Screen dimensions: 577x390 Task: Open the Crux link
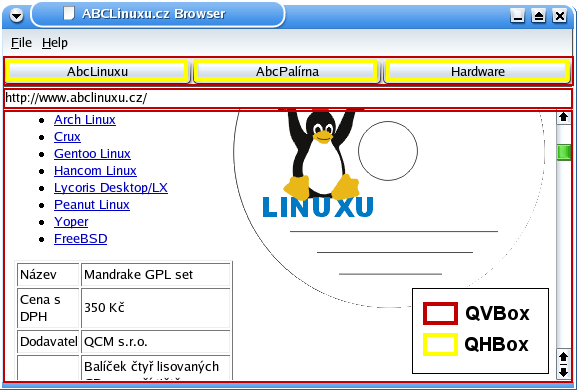(67, 136)
